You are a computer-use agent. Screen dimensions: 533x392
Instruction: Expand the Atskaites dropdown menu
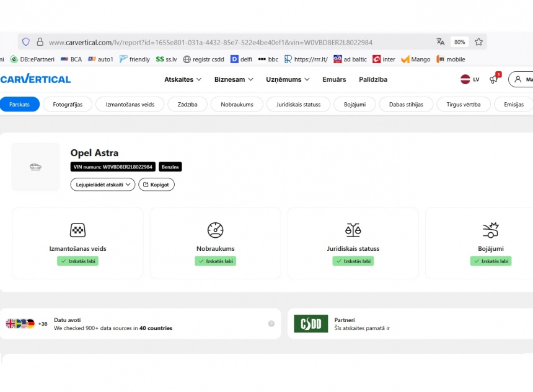(183, 79)
